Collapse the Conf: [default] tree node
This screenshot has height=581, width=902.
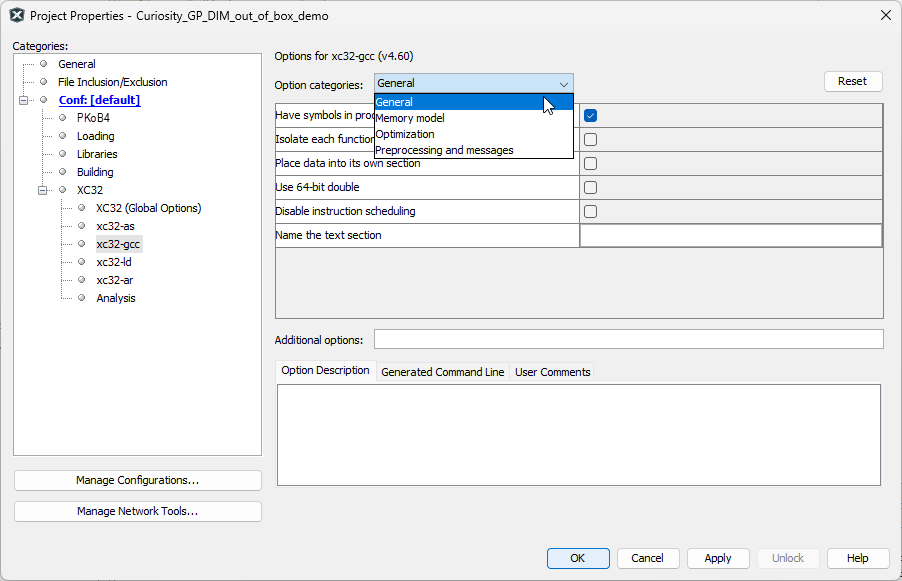(x=24, y=100)
